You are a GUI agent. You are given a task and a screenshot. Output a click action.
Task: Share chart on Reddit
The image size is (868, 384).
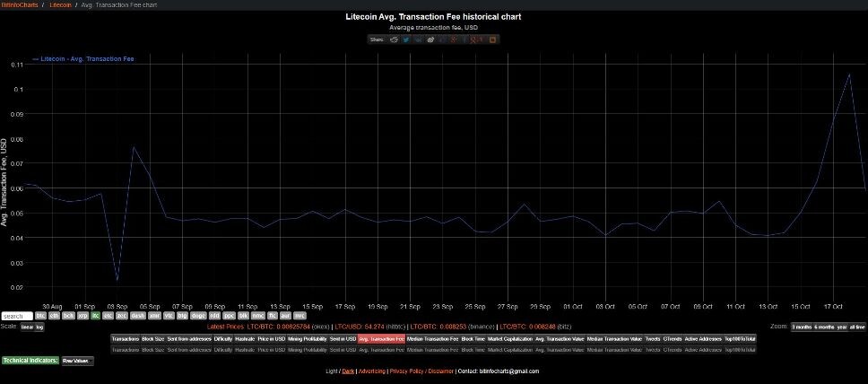(x=395, y=39)
